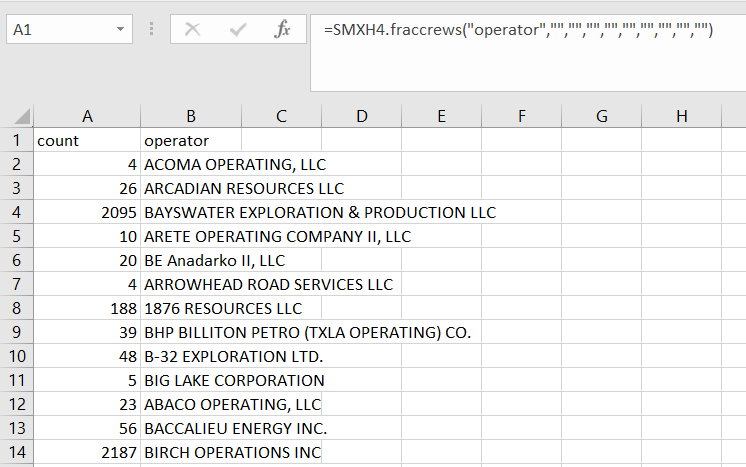
Task: Click count value 56
Action: (x=128, y=428)
